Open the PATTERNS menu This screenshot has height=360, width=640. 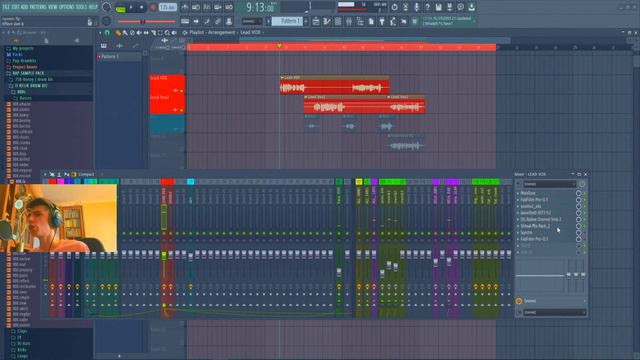(x=38, y=7)
